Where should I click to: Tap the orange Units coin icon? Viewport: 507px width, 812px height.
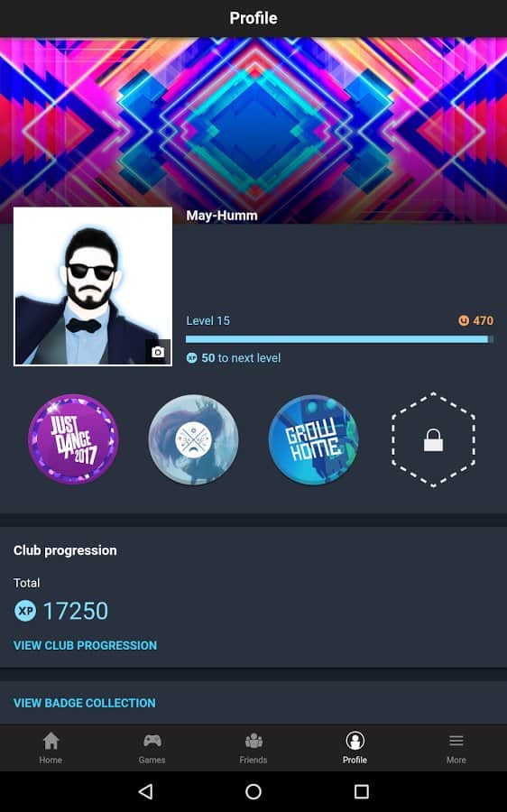[464, 320]
